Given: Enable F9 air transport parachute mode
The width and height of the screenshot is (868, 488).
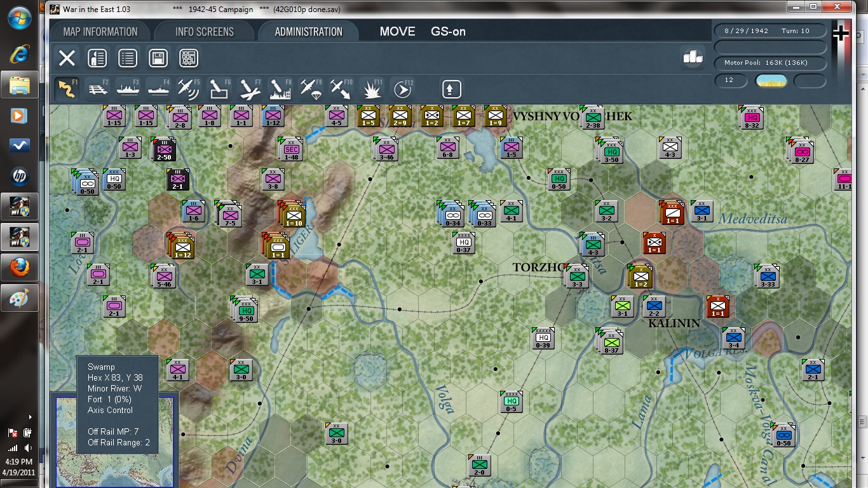Looking at the screenshot, I should pyautogui.click(x=311, y=88).
